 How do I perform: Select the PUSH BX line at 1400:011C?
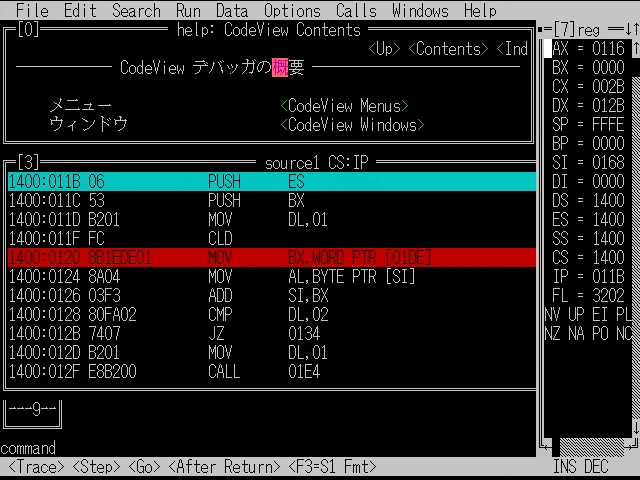272,200
